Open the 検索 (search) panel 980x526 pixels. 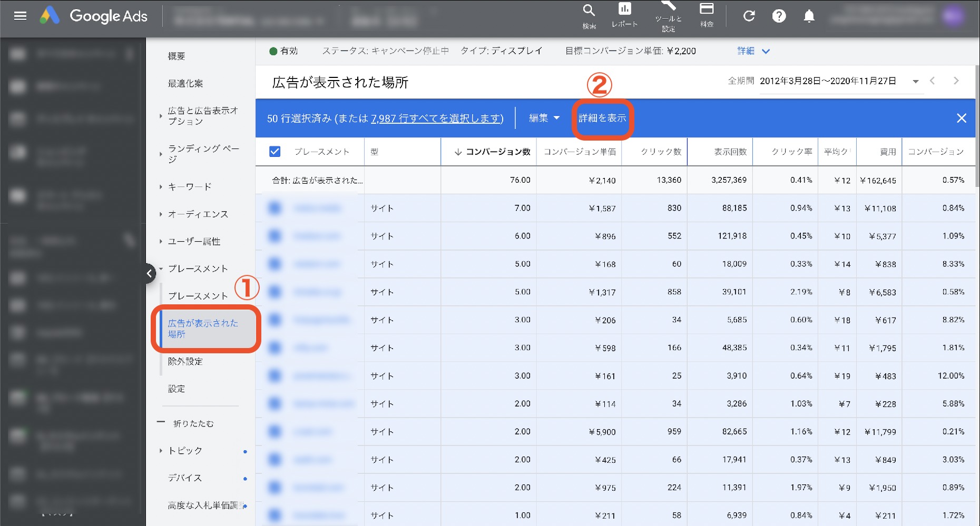[x=588, y=16]
